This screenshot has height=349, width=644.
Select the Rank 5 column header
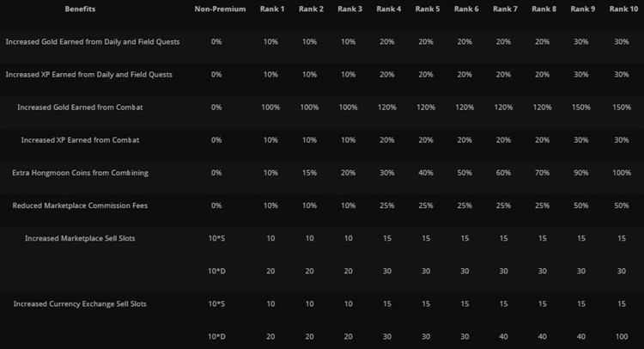pyautogui.click(x=427, y=9)
